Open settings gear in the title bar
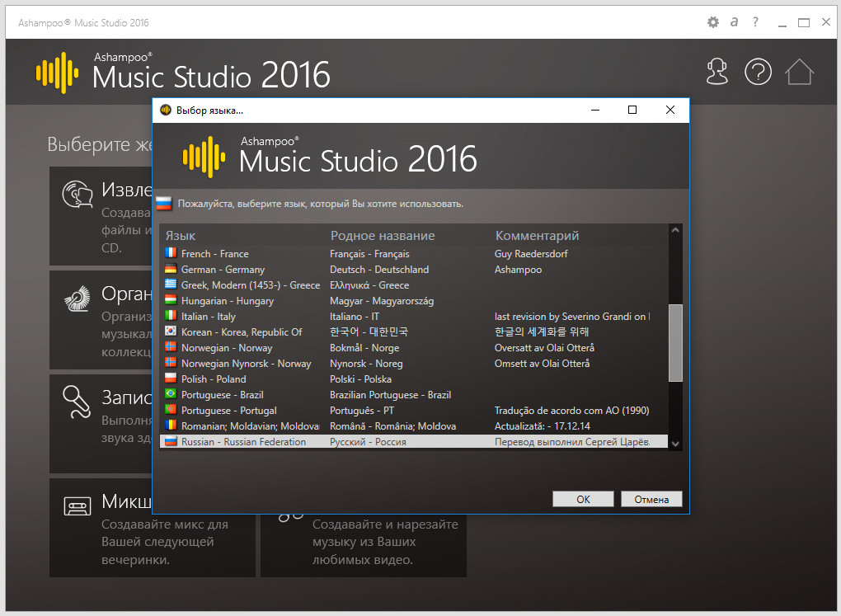Screen dimensions: 841x616 (x=713, y=22)
